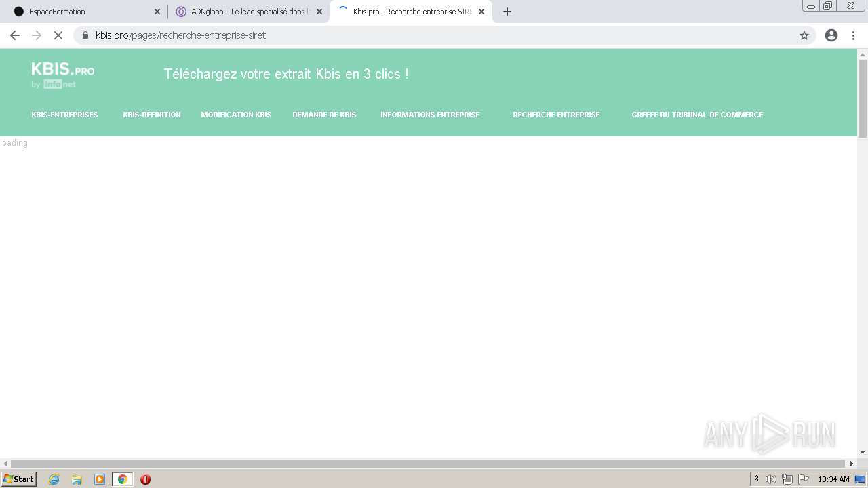Launch Internet Explorer from taskbar
Image resolution: width=868 pixels, height=488 pixels.
54,479
